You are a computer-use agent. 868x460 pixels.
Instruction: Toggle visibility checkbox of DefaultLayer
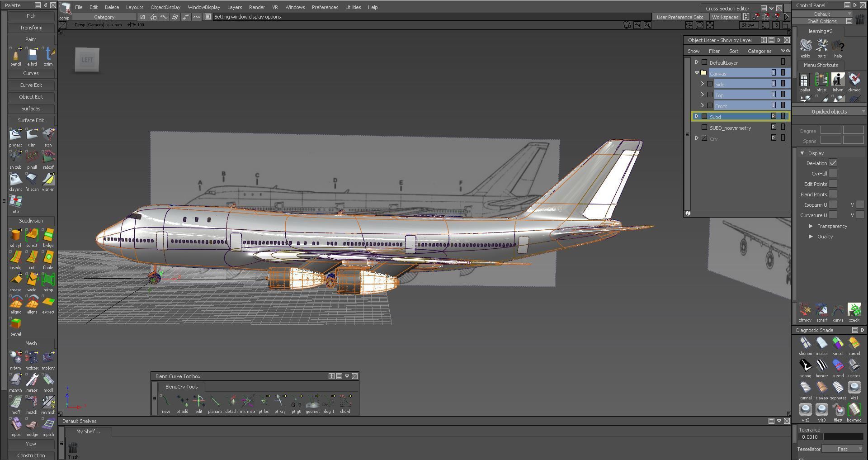[x=704, y=62]
